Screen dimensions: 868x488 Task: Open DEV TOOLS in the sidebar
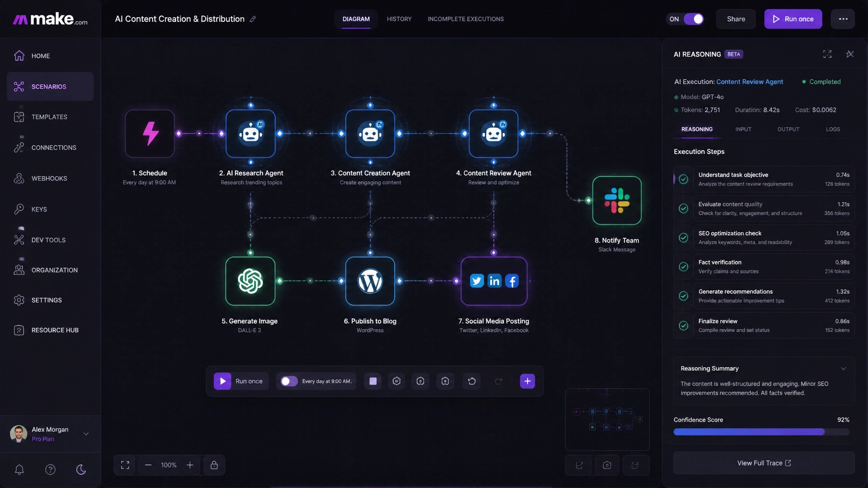(50, 240)
